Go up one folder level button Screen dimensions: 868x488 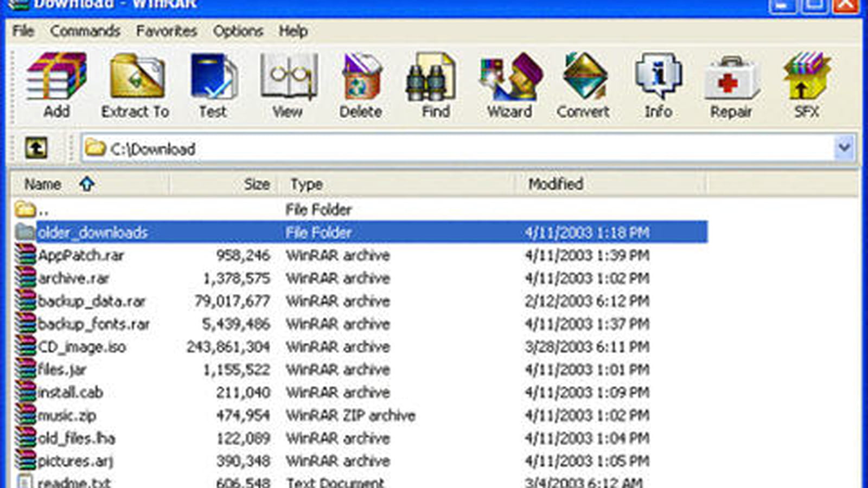36,148
